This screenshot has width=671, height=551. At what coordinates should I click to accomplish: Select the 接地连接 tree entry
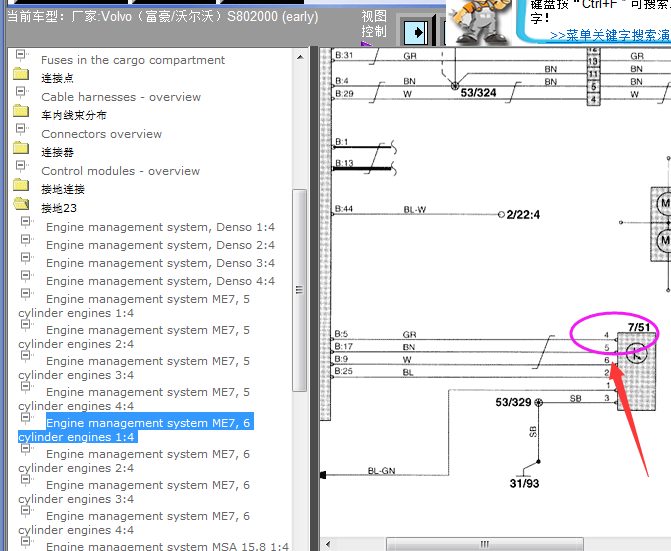click(63, 189)
